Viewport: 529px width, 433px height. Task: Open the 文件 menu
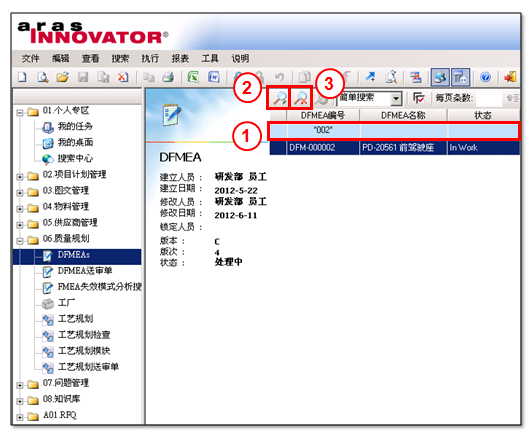[30, 58]
